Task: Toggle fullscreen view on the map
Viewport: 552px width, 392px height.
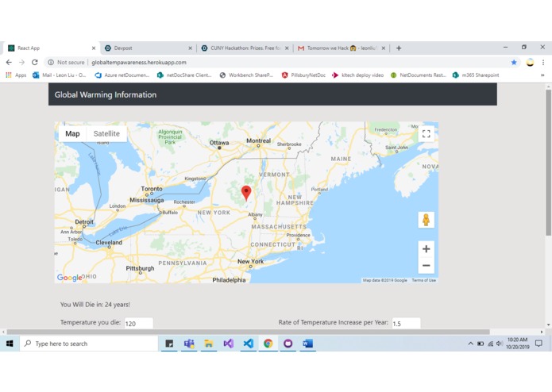Action: coord(427,133)
